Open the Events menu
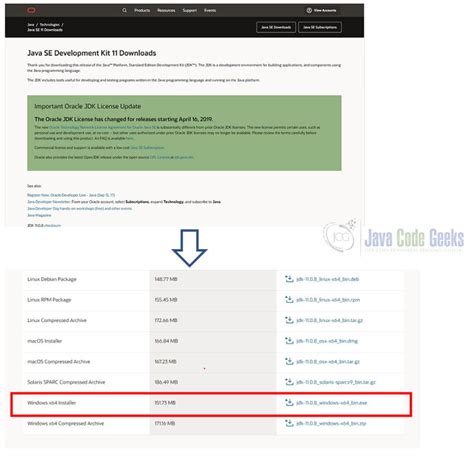 [210, 10]
